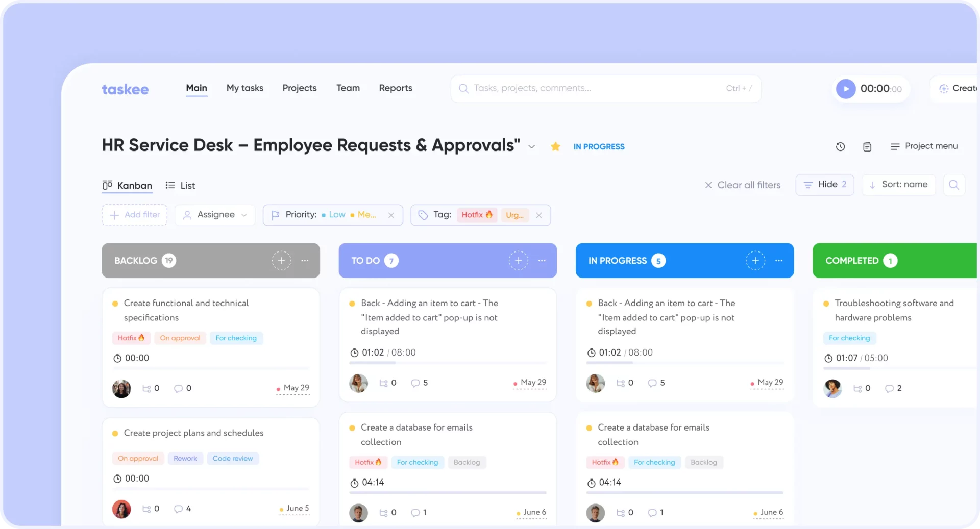Click the Add filter button
The width and height of the screenshot is (980, 529).
(134, 215)
